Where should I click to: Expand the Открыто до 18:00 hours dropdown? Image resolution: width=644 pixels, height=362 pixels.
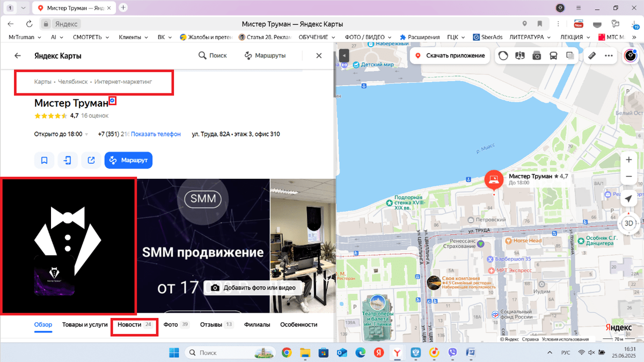61,134
